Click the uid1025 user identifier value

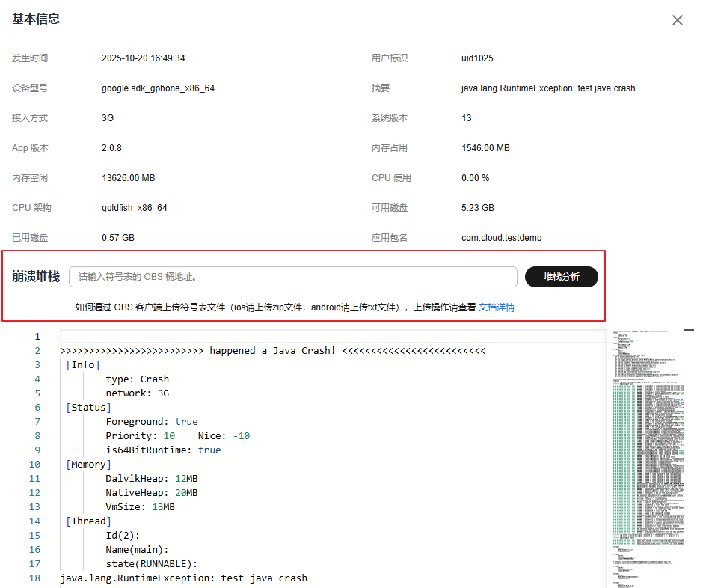point(477,58)
